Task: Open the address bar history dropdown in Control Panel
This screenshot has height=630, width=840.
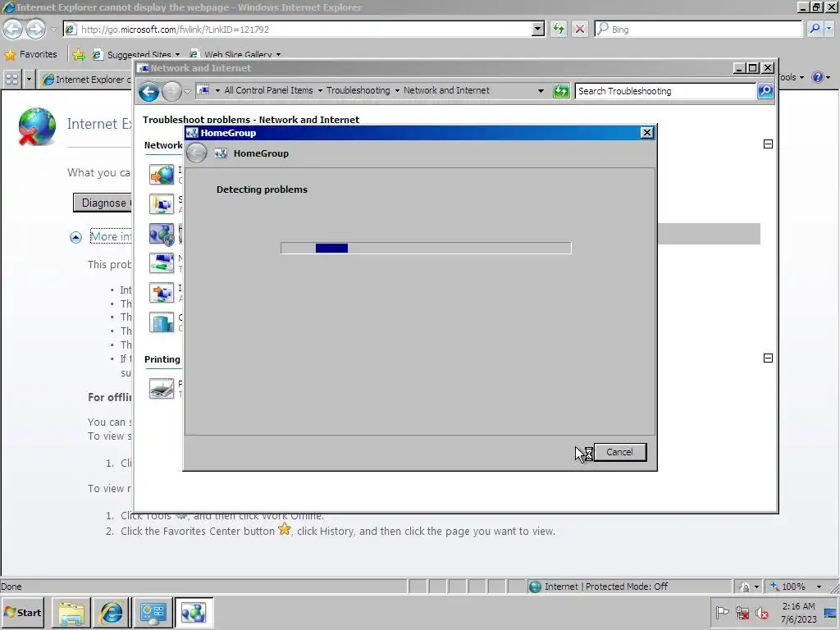Action: click(541, 91)
